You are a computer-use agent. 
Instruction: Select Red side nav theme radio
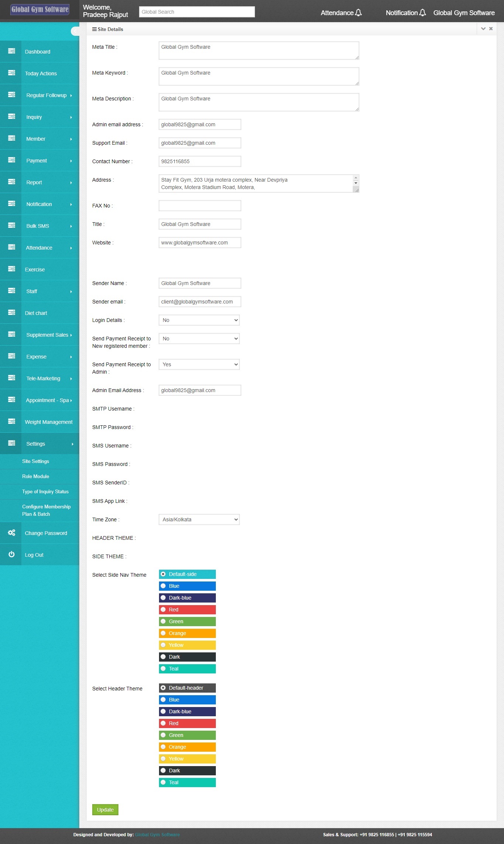pyautogui.click(x=163, y=610)
